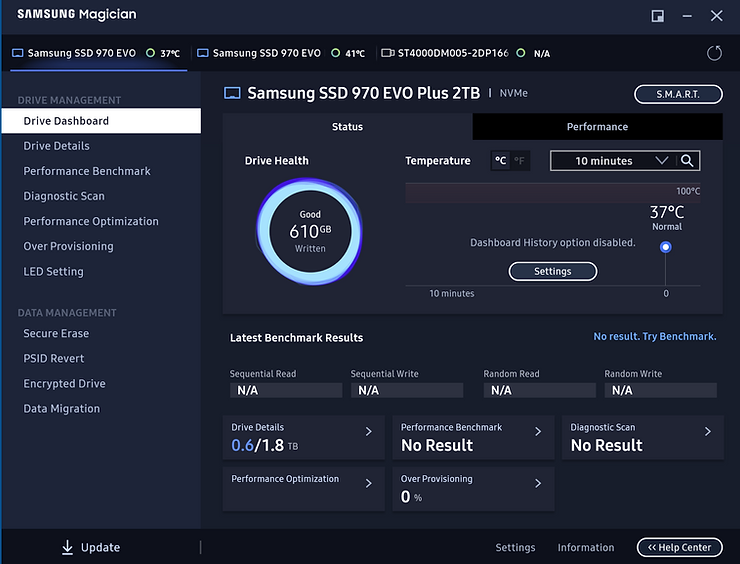This screenshot has width=740, height=564.
Task: Open the Help Center panel
Action: (679, 547)
